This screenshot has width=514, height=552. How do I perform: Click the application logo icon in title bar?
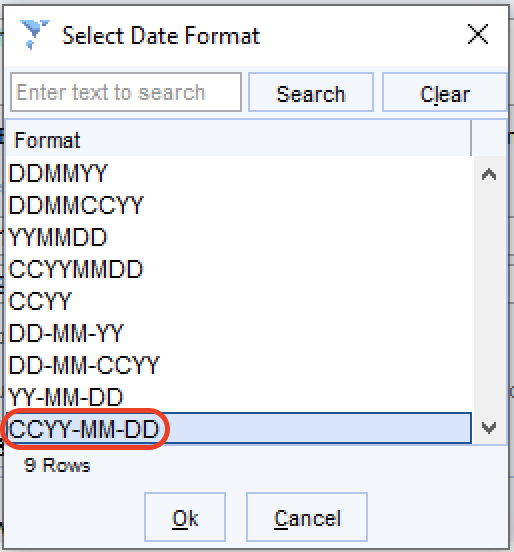tap(35, 34)
